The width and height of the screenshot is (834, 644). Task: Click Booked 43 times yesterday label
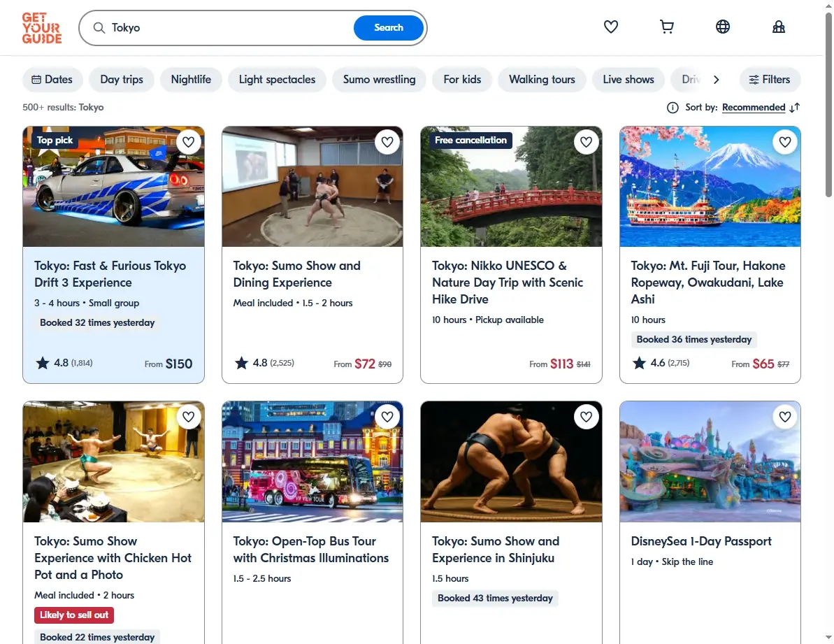pyautogui.click(x=495, y=599)
